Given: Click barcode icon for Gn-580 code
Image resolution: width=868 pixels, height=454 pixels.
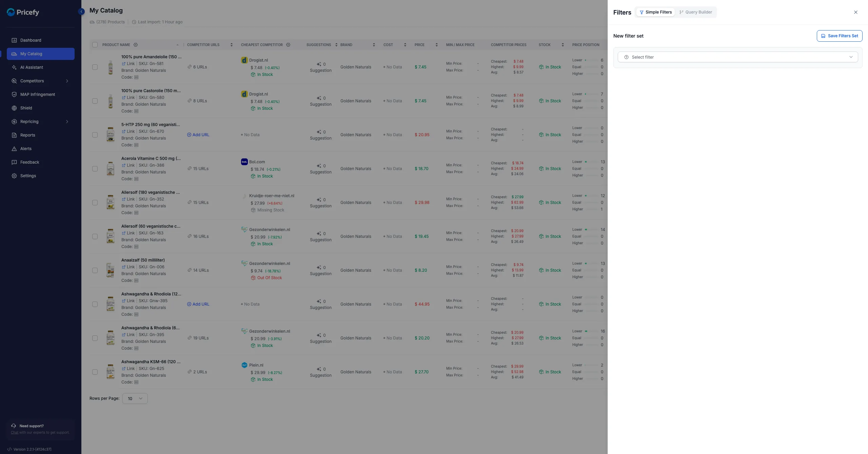Looking at the screenshot, I should pyautogui.click(x=136, y=111).
